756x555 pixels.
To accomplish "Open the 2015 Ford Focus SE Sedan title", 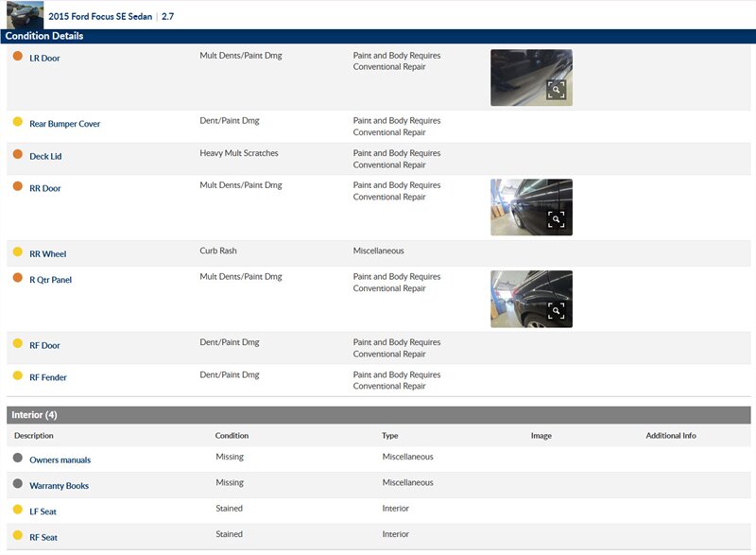I will tap(100, 16).
